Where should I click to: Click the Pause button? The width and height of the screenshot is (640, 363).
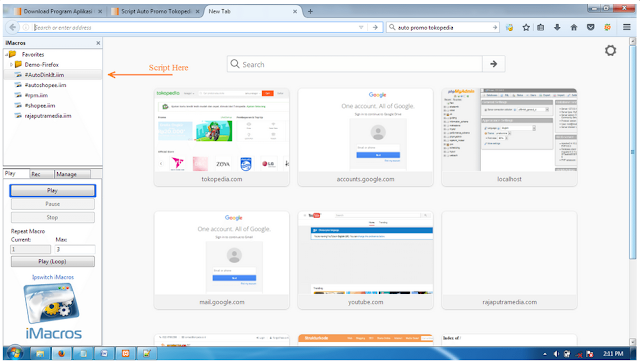click(53, 204)
